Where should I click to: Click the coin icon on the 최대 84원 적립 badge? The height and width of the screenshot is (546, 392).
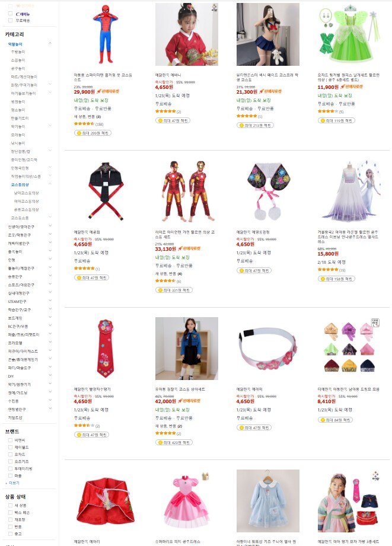point(323,420)
